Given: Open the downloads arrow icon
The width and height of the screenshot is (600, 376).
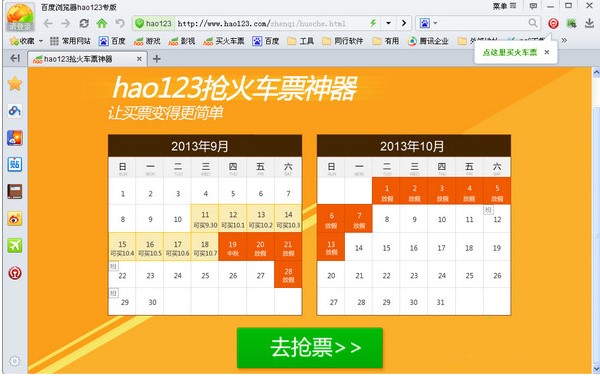Looking at the screenshot, I should [x=589, y=23].
